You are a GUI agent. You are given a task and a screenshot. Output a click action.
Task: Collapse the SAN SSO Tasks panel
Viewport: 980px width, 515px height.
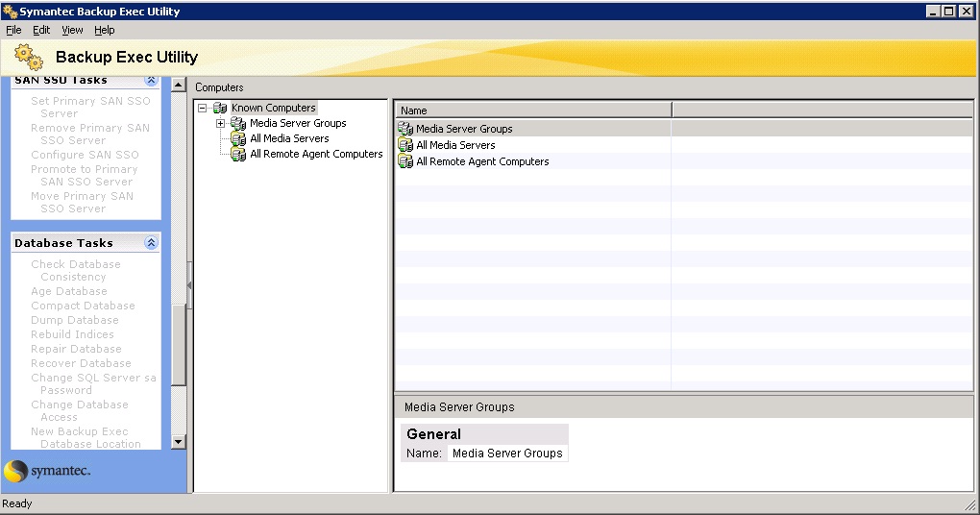(151, 81)
